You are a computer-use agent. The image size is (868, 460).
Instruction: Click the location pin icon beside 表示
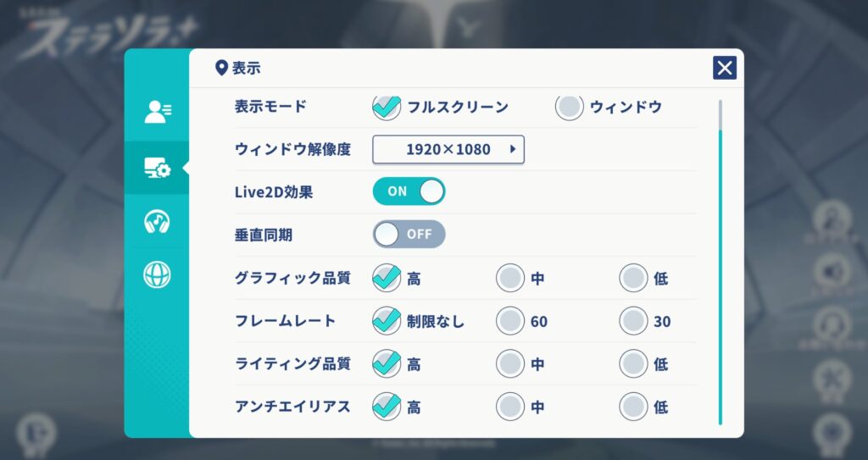(221, 69)
